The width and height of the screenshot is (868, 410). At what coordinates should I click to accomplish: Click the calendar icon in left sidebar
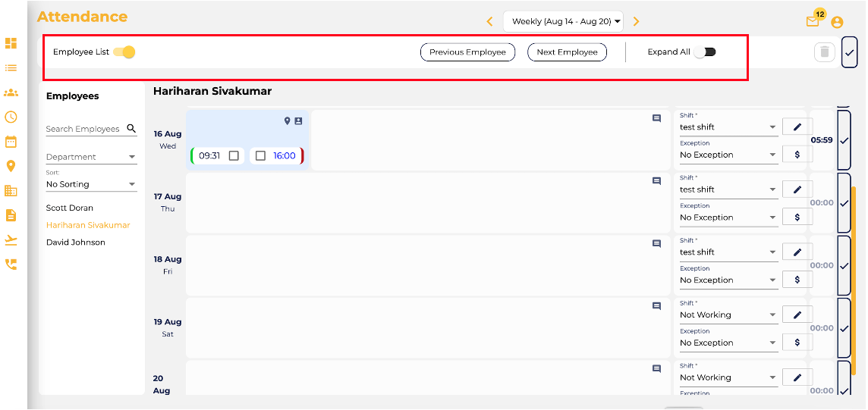point(11,142)
